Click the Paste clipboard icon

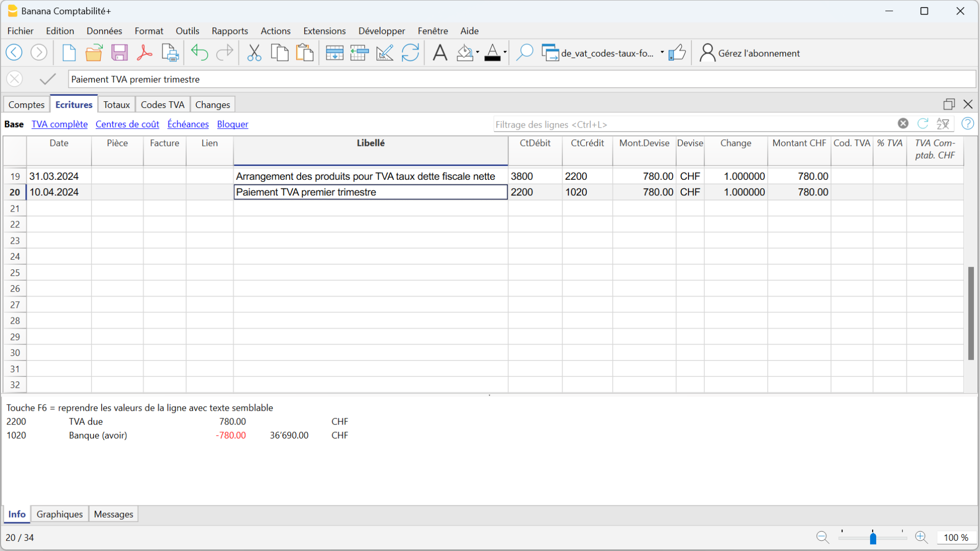click(x=305, y=53)
